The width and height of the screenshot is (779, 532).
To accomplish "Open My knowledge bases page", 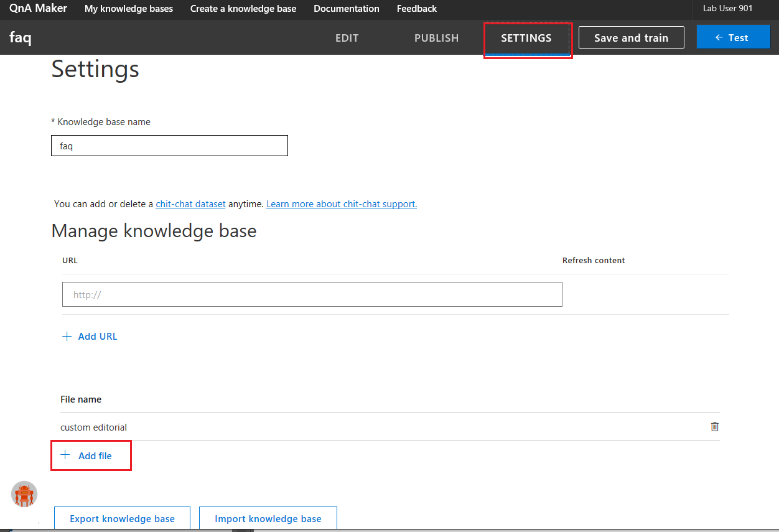I will coord(129,9).
